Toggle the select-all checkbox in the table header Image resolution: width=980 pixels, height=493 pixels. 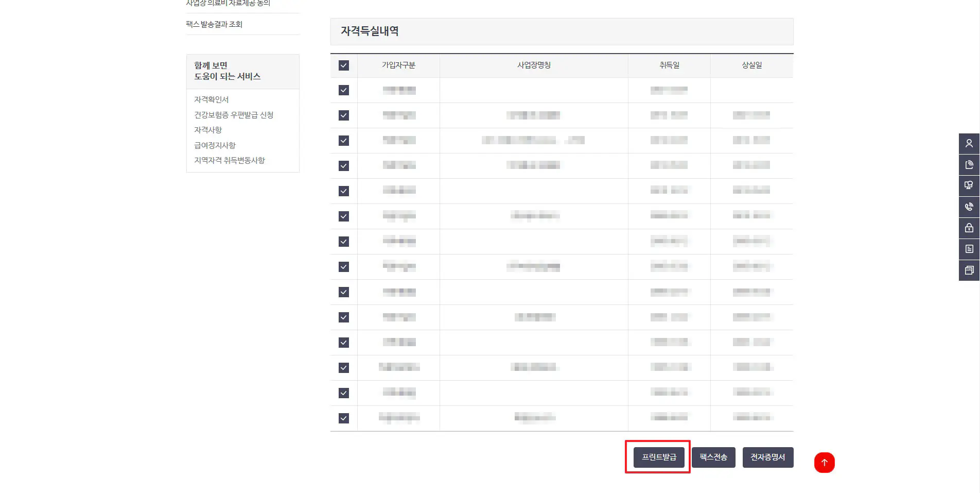coord(344,65)
